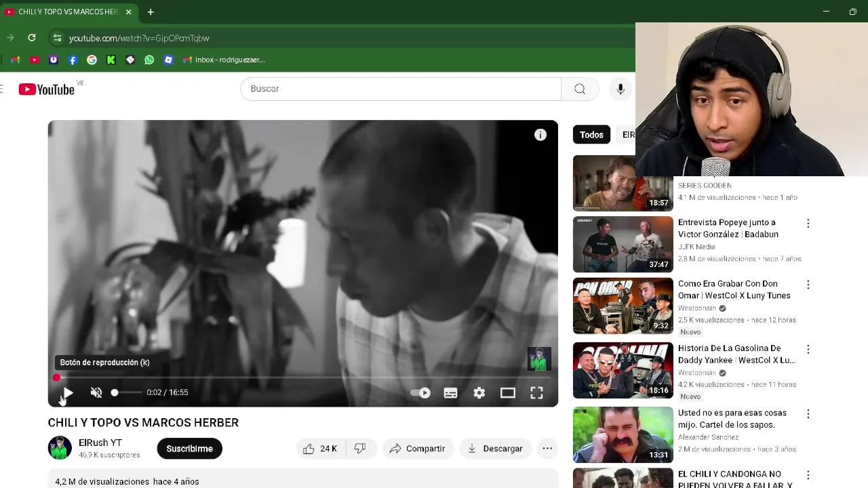The height and width of the screenshot is (488, 868).
Task: Reload the page in the browser
Action: (x=32, y=38)
